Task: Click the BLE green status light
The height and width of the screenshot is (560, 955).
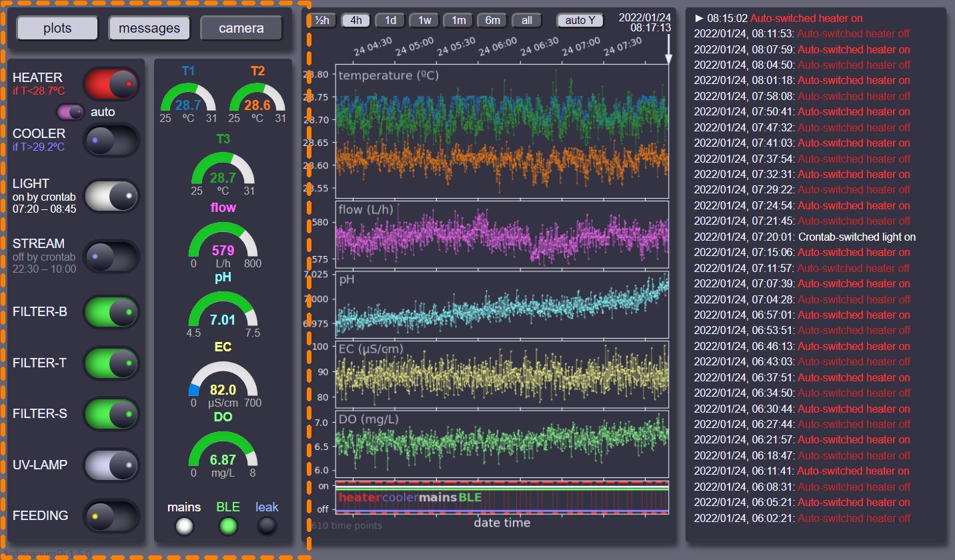Action: [228, 527]
